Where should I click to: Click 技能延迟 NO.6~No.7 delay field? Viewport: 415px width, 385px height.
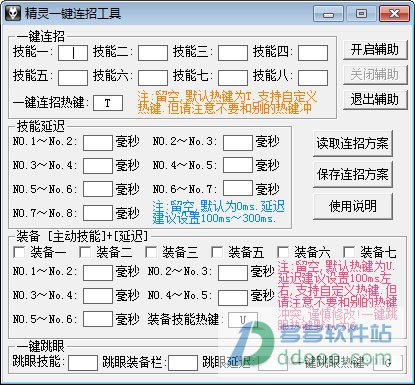click(x=238, y=188)
